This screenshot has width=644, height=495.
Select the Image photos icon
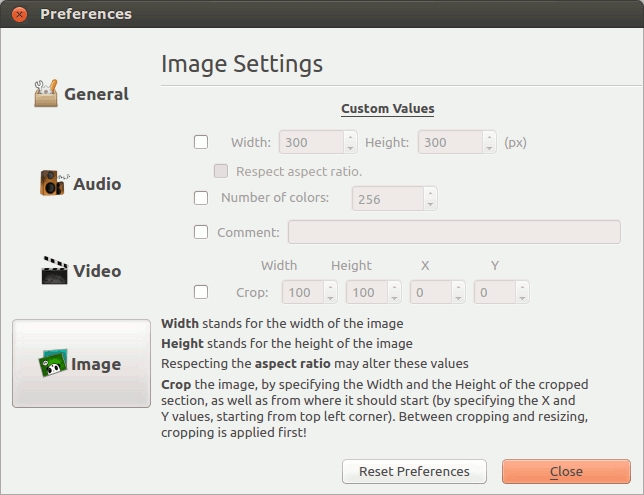[53, 363]
